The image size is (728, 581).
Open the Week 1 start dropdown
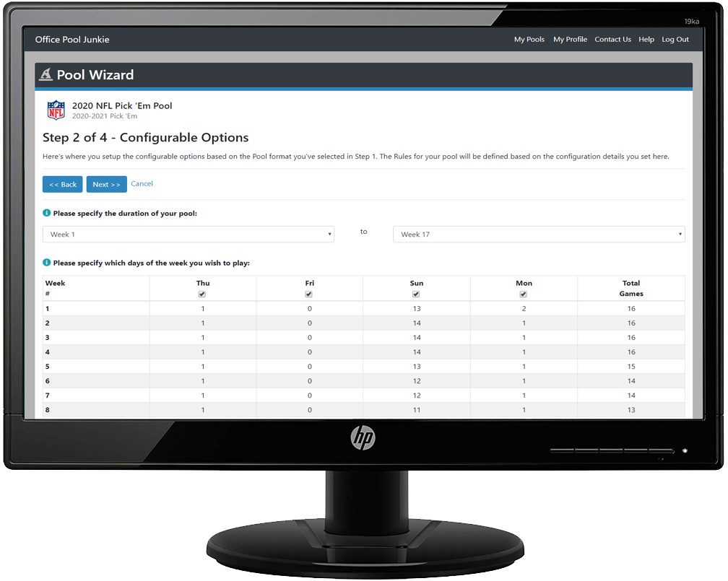coord(188,235)
